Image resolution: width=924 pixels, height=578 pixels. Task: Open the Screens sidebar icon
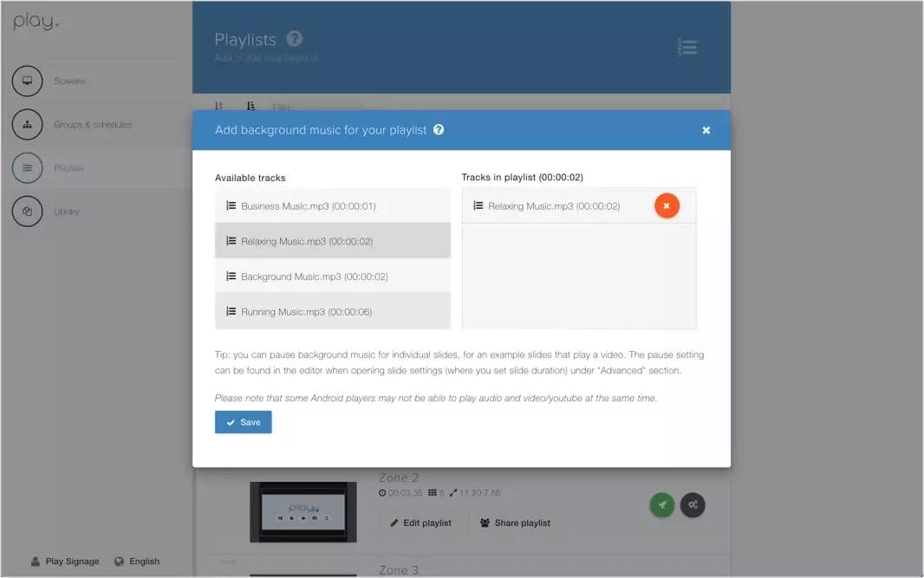point(27,81)
